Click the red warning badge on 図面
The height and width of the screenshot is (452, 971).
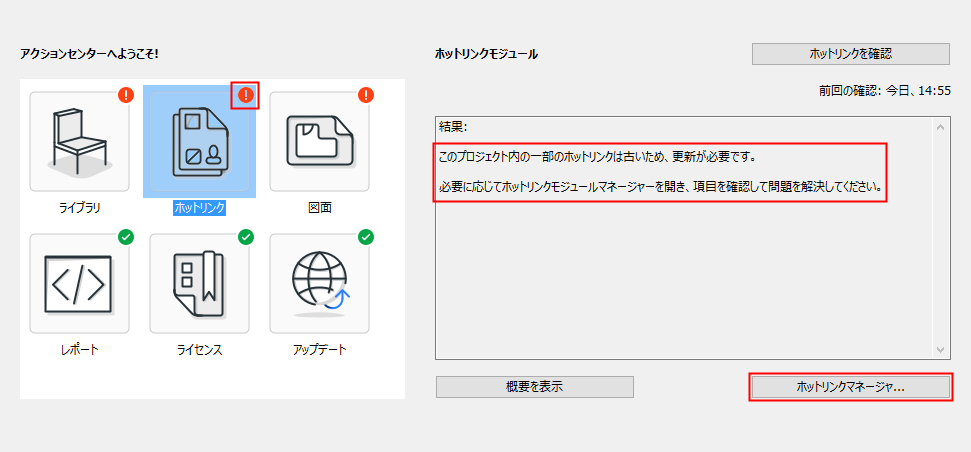pyautogui.click(x=367, y=95)
